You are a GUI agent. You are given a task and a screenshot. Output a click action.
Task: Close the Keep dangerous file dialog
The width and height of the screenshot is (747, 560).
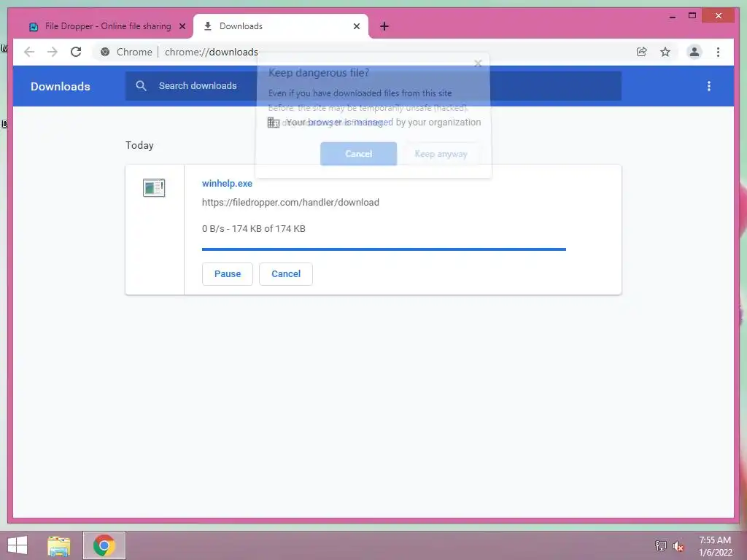(x=478, y=63)
